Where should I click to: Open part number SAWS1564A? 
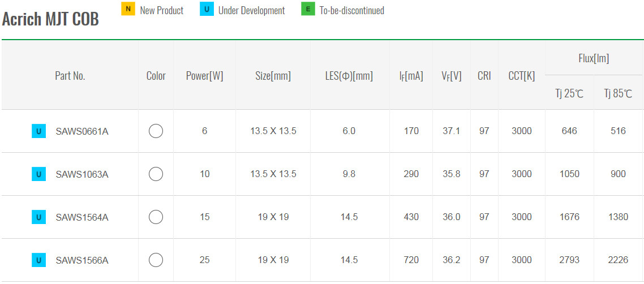[x=82, y=217]
